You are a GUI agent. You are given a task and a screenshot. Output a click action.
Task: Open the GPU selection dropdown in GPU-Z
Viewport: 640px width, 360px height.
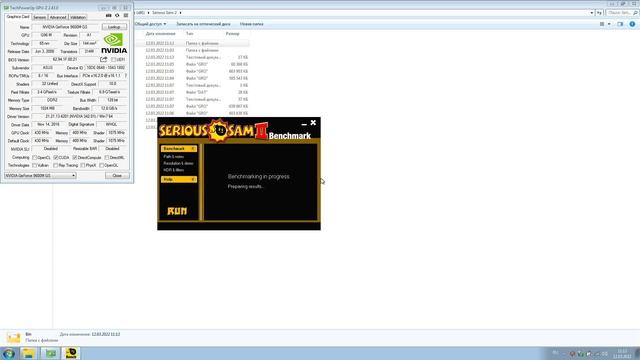coord(40,176)
